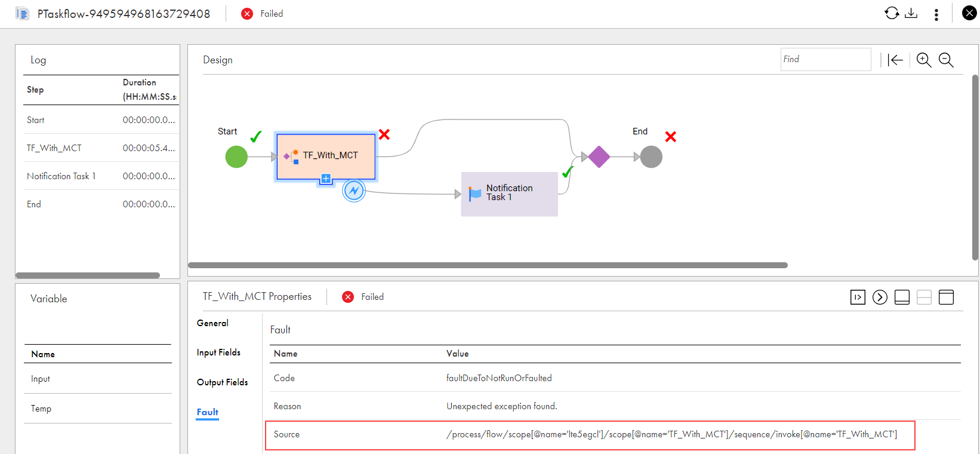Zoom out on the design canvas

tap(946, 60)
